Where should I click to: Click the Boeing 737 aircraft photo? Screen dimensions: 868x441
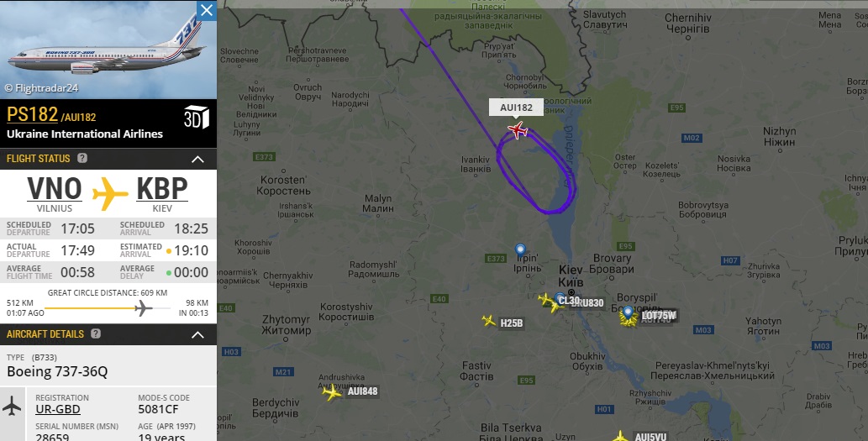108,50
